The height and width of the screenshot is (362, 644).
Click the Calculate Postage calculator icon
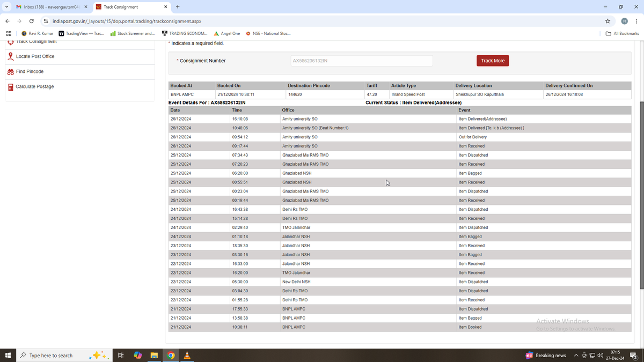click(x=10, y=87)
